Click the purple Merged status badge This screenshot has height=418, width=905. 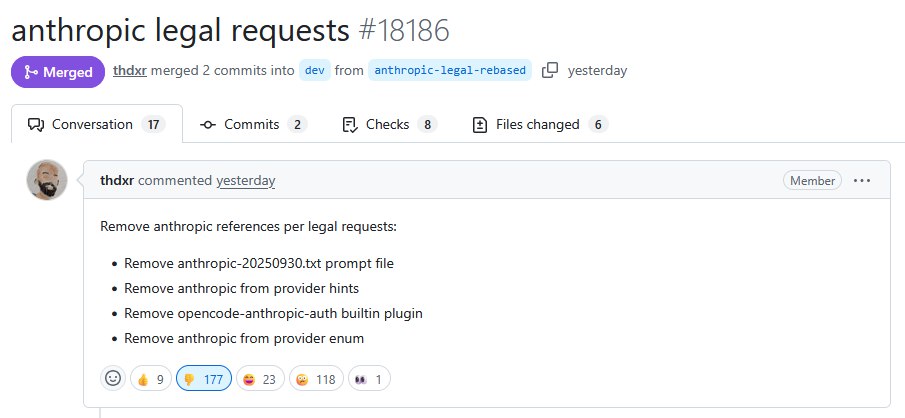[x=57, y=72]
